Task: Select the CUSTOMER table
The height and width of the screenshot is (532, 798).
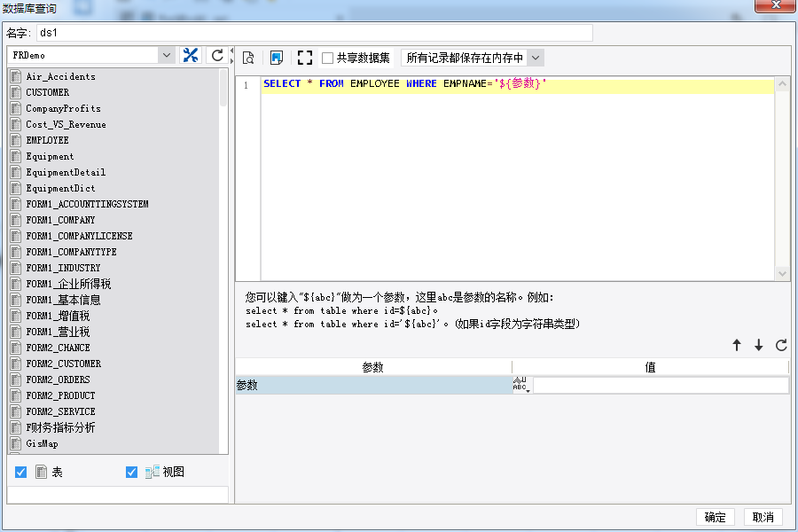Action: (47, 92)
